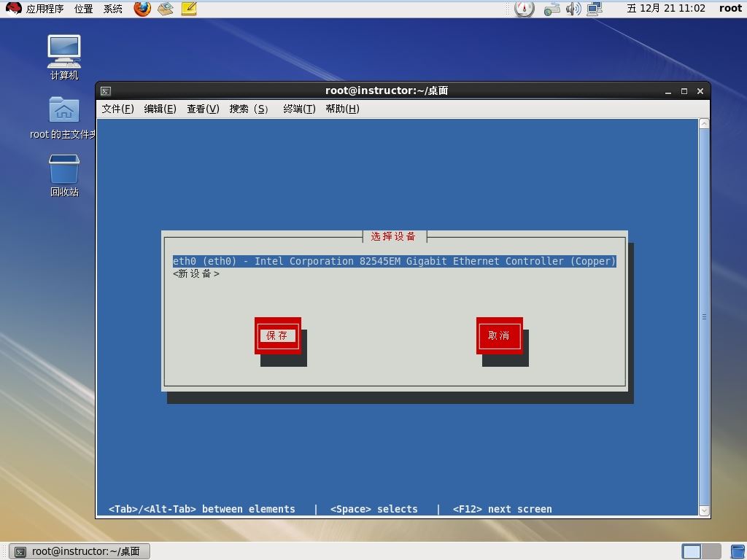Maximize the terminal window
747x560 pixels.
(x=684, y=91)
